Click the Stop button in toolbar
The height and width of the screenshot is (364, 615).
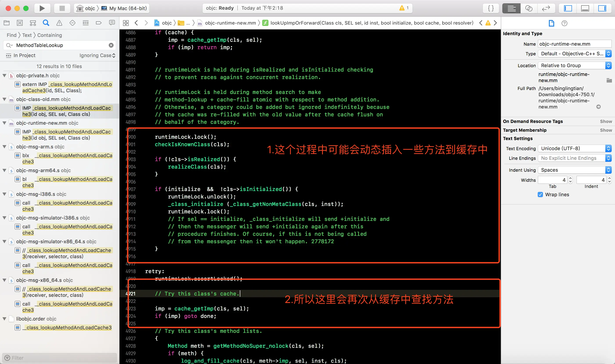pos(62,8)
